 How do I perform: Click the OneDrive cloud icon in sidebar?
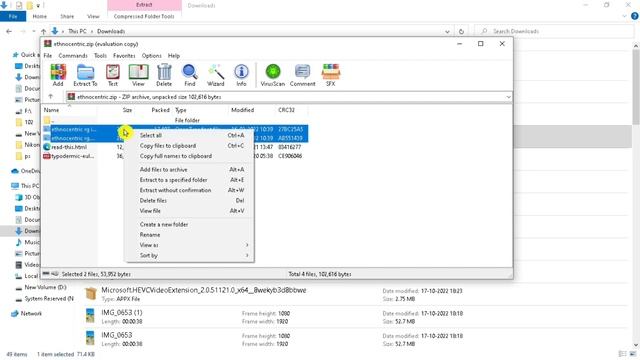coord(15,171)
